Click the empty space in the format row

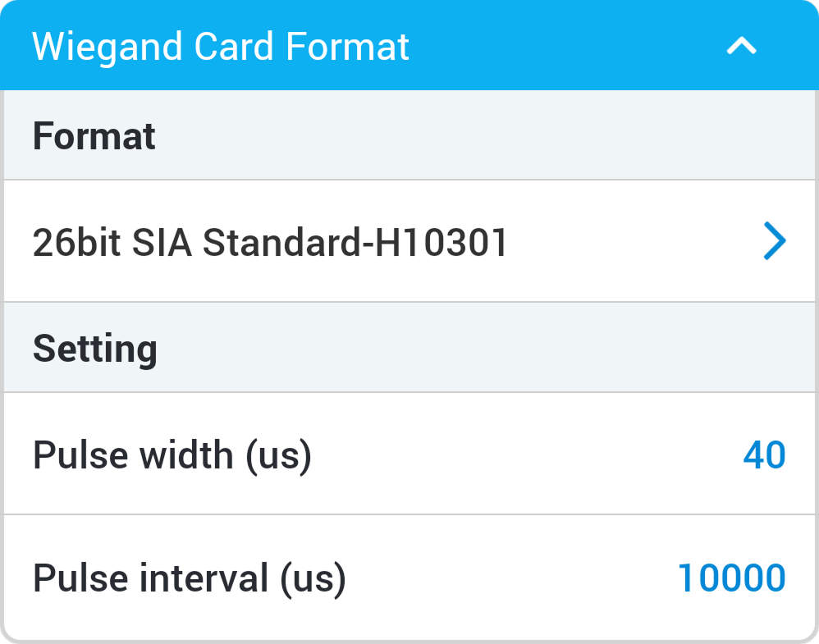632,242
